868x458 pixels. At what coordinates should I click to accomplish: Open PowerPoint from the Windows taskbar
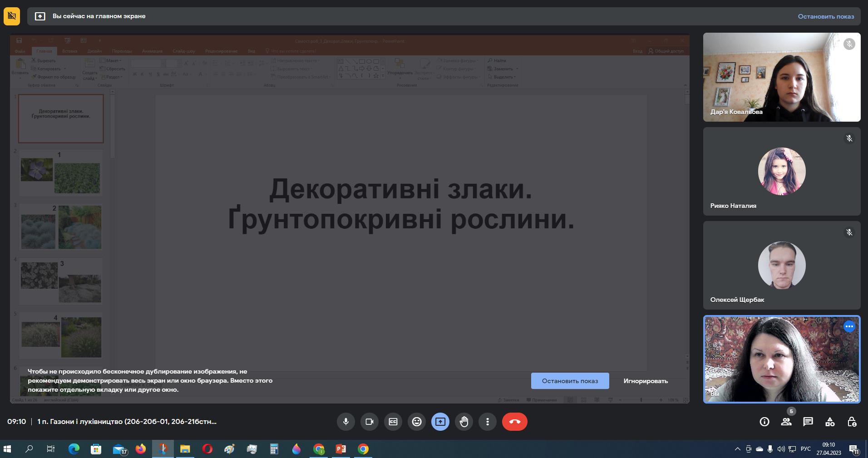[x=340, y=449]
